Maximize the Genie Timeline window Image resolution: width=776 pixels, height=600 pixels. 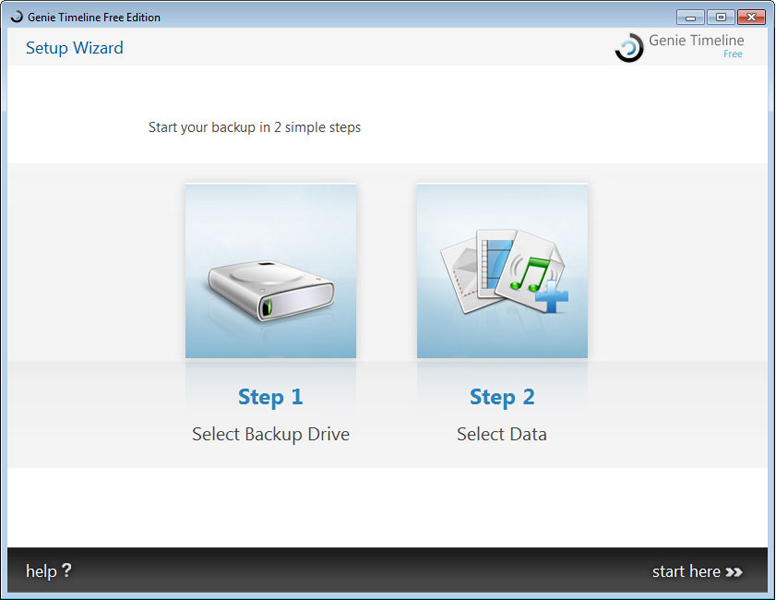pos(721,17)
